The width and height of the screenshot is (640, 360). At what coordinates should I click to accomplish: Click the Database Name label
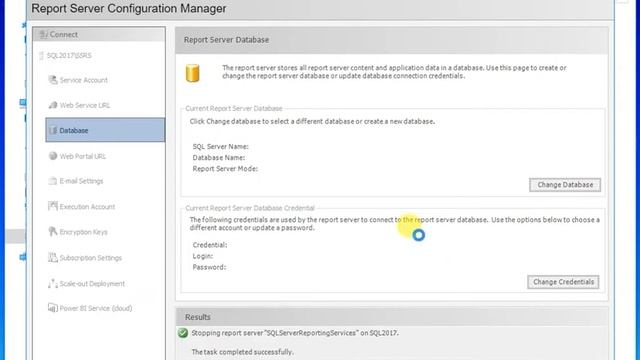219,158
